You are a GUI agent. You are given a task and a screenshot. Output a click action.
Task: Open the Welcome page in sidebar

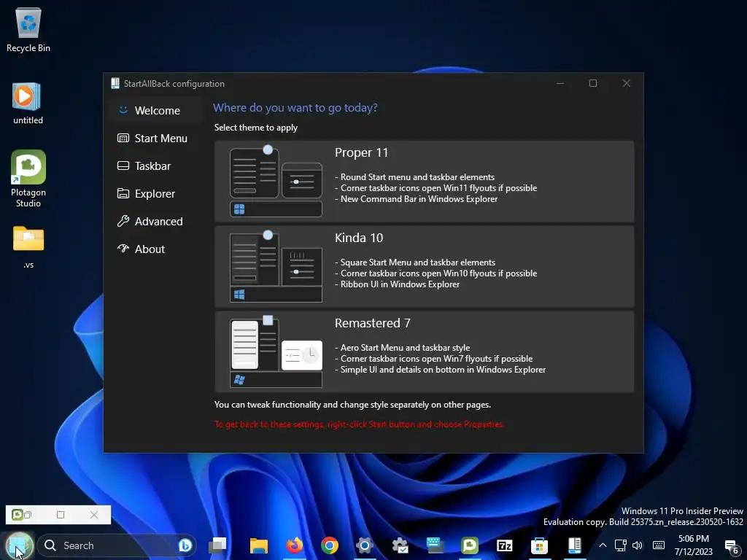point(155,111)
